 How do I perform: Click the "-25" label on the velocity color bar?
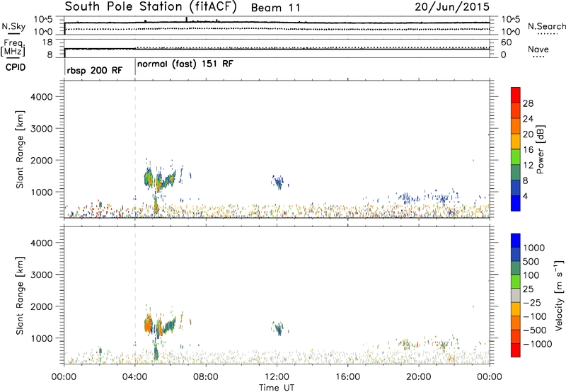point(532,303)
